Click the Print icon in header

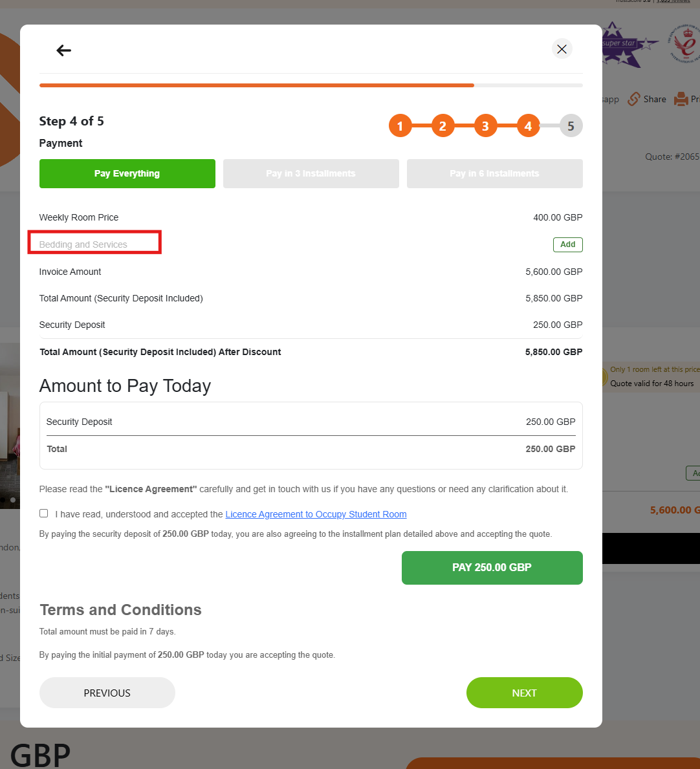(681, 99)
